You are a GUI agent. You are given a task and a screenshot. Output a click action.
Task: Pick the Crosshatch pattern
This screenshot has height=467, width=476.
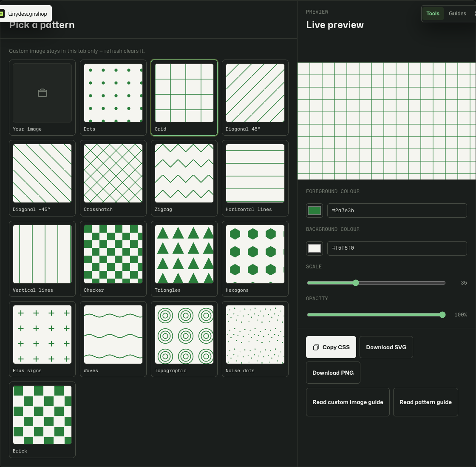pos(113,178)
